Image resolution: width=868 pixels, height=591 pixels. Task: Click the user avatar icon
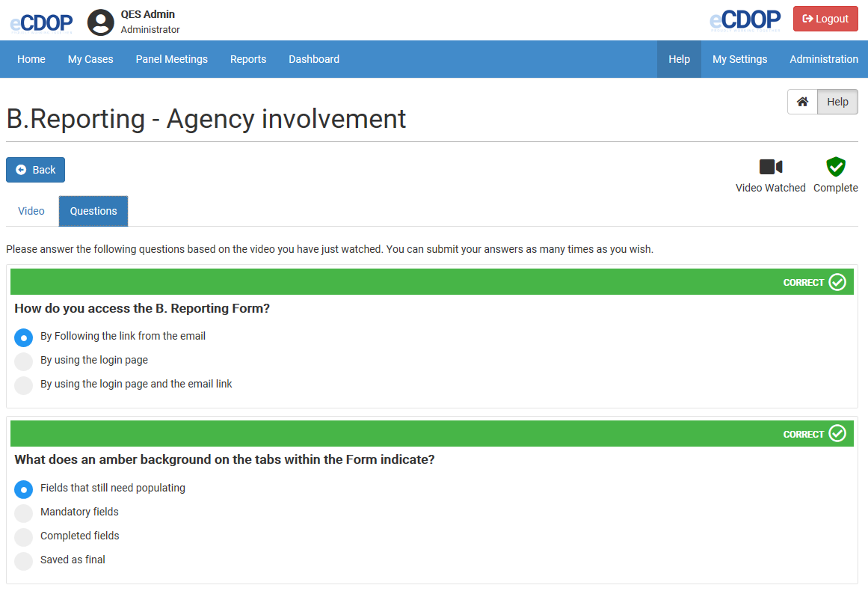pyautogui.click(x=101, y=22)
